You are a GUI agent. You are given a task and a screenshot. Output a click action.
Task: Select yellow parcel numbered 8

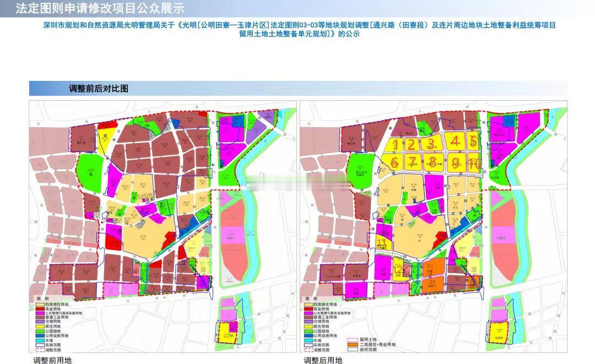[432, 162]
